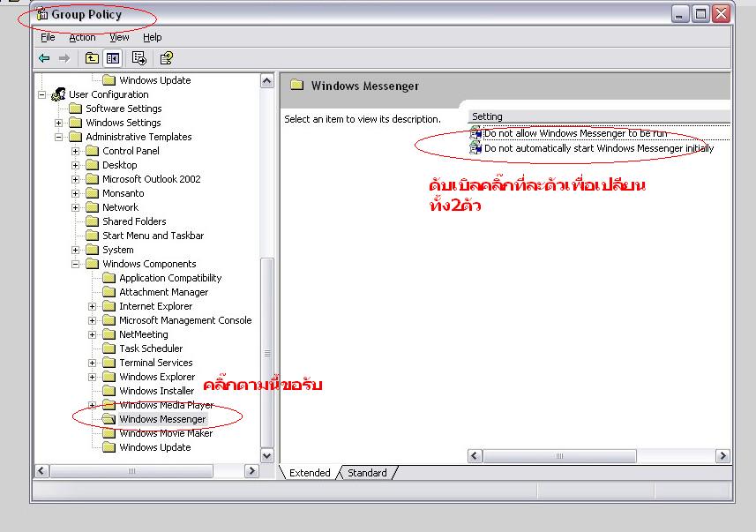Expand the Microsoft Management Console node
The image size is (756, 532).
pyautogui.click(x=92, y=320)
